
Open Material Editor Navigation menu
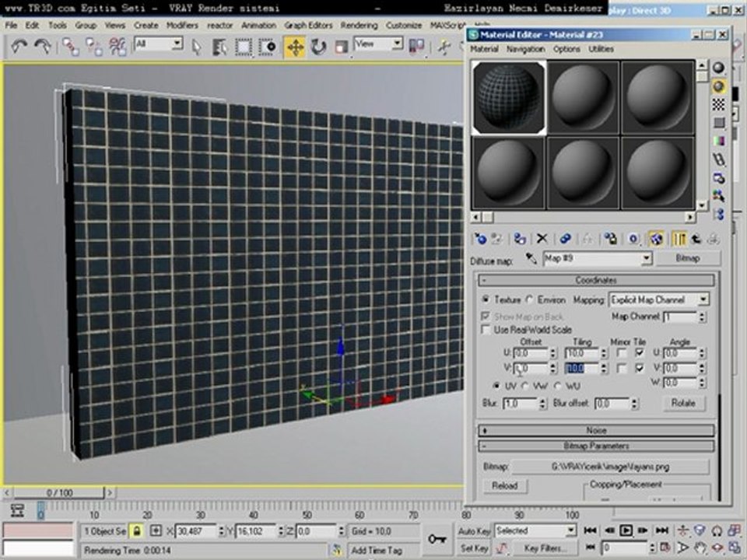click(x=525, y=49)
